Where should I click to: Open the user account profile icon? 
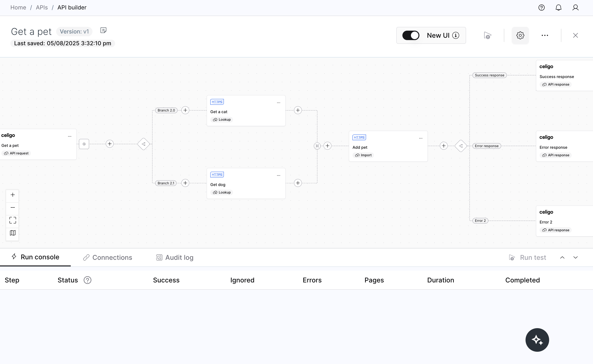click(x=575, y=8)
